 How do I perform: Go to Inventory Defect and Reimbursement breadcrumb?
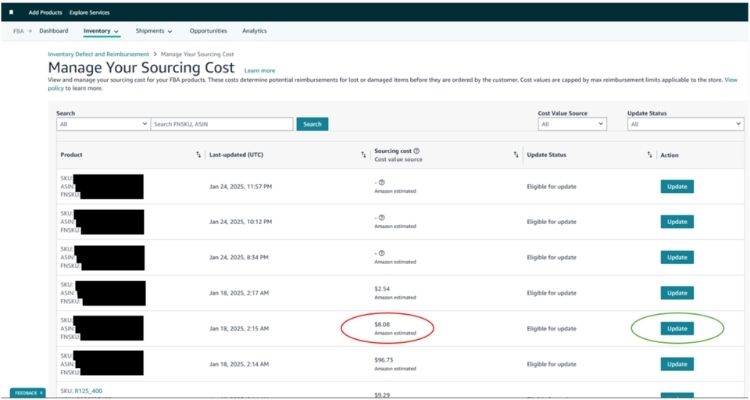pos(99,54)
